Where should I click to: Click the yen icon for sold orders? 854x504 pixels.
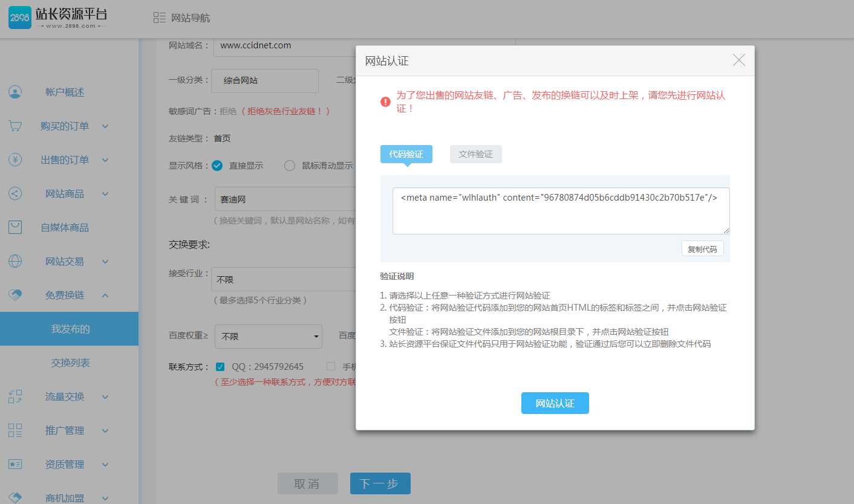15,160
